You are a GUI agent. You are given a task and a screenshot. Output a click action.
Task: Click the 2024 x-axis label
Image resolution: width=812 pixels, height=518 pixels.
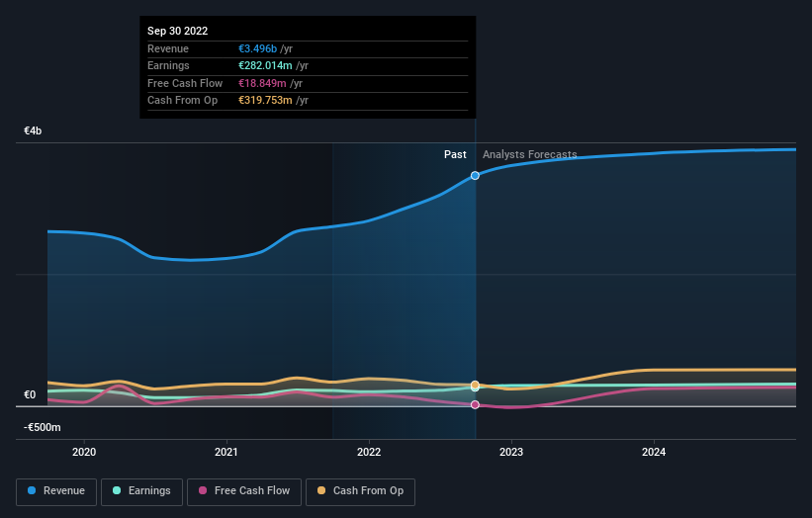[x=654, y=452]
